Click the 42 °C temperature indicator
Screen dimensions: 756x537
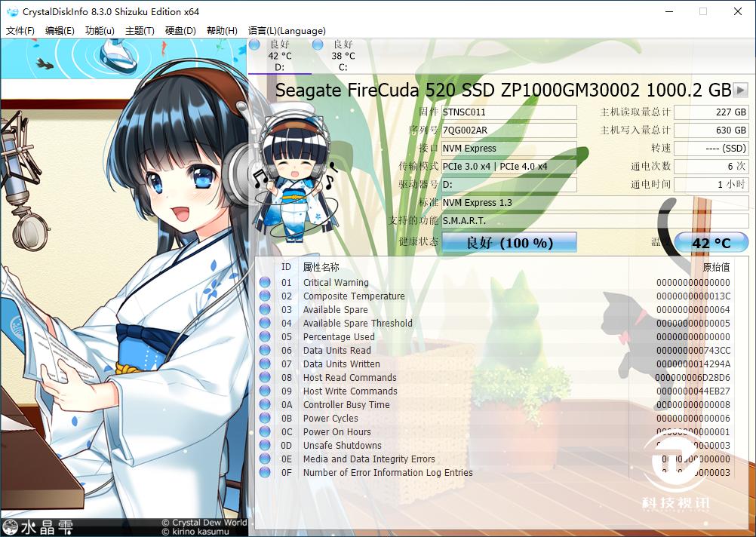coord(712,241)
